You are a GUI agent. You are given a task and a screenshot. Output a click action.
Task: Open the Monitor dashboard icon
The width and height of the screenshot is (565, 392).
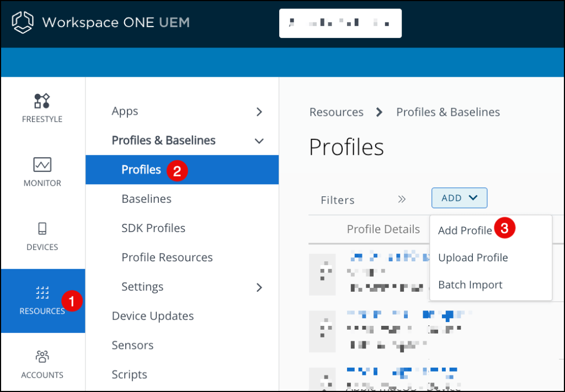[42, 165]
